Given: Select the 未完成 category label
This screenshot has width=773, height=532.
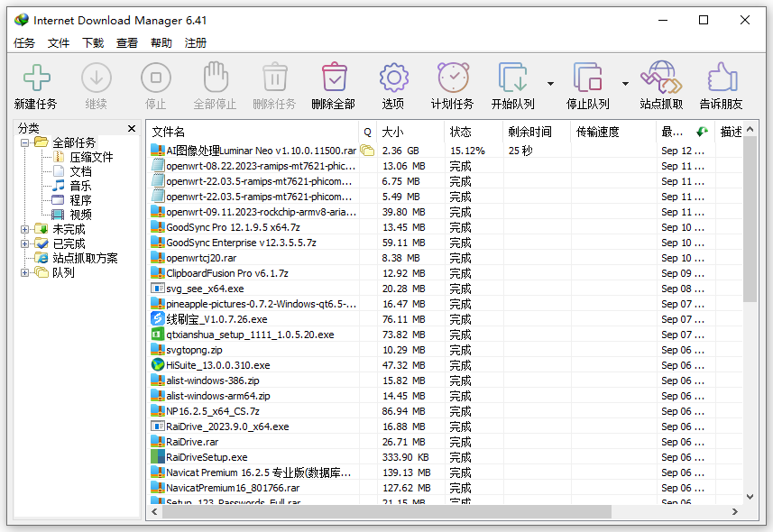Looking at the screenshot, I should click(69, 229).
